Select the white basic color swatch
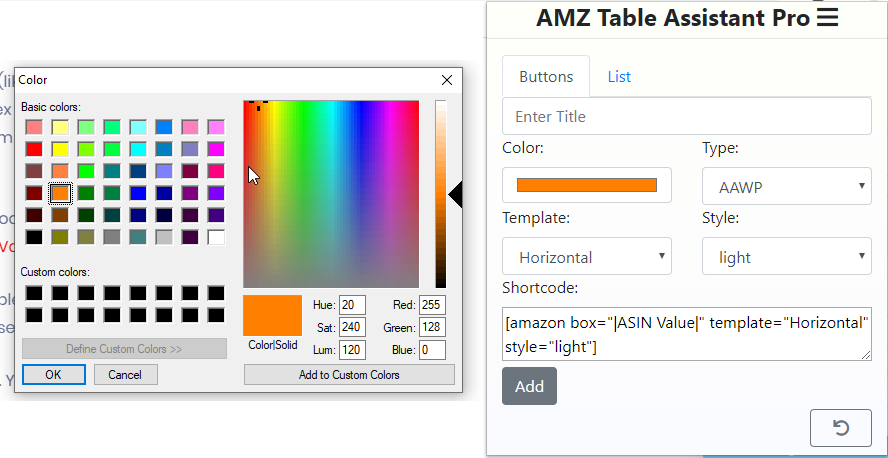 click(216, 237)
